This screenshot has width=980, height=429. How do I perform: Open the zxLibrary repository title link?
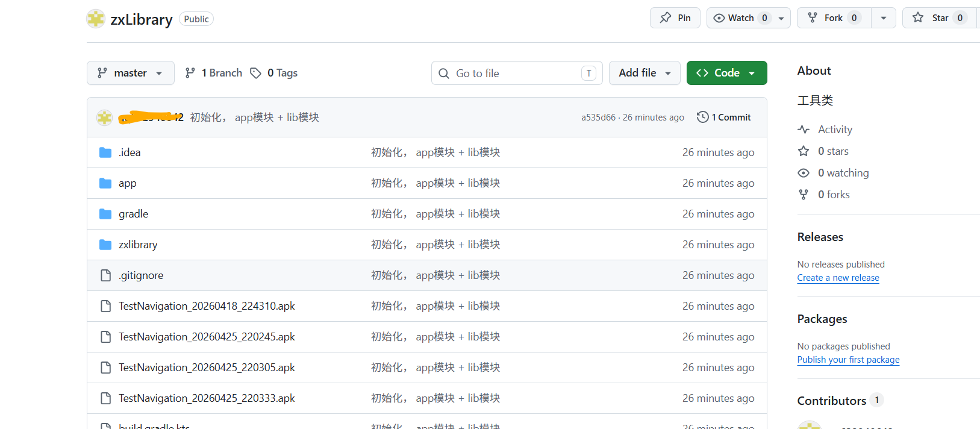(142, 19)
